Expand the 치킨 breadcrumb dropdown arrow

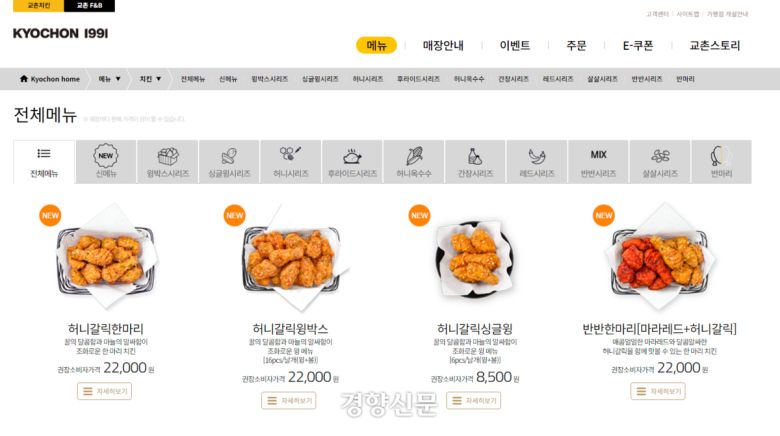[x=159, y=79]
